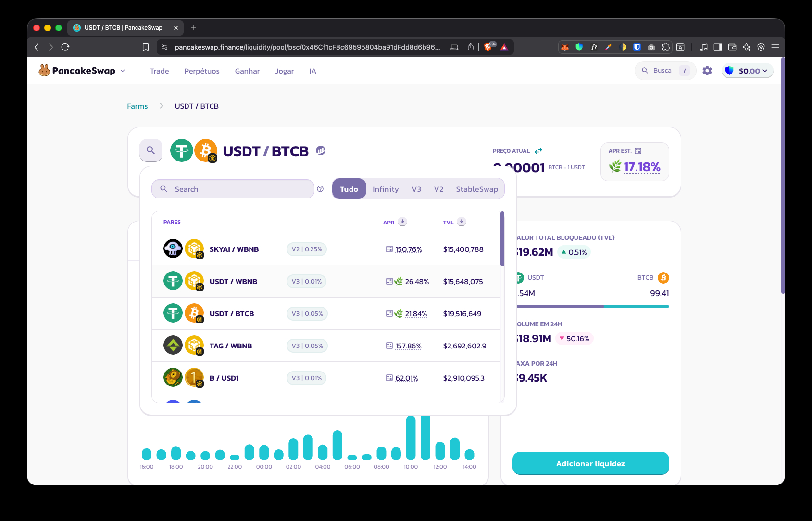812x521 pixels.
Task: Open APR calculator for USDT / BTCB row
Action: tap(389, 313)
